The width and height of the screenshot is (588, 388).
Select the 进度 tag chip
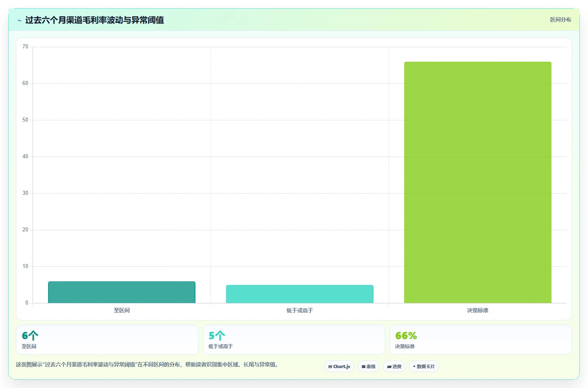tap(394, 366)
